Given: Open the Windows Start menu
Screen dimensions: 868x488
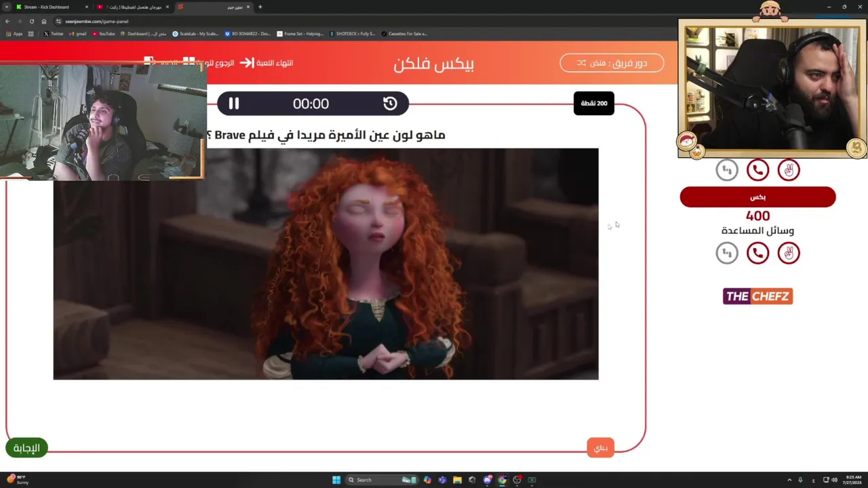Looking at the screenshot, I should click(336, 480).
